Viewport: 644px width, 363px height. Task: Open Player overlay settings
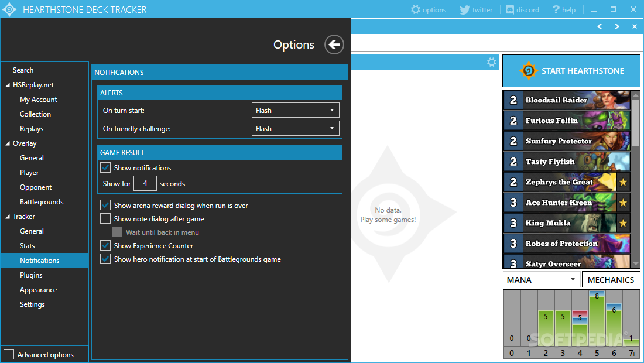[x=29, y=173]
